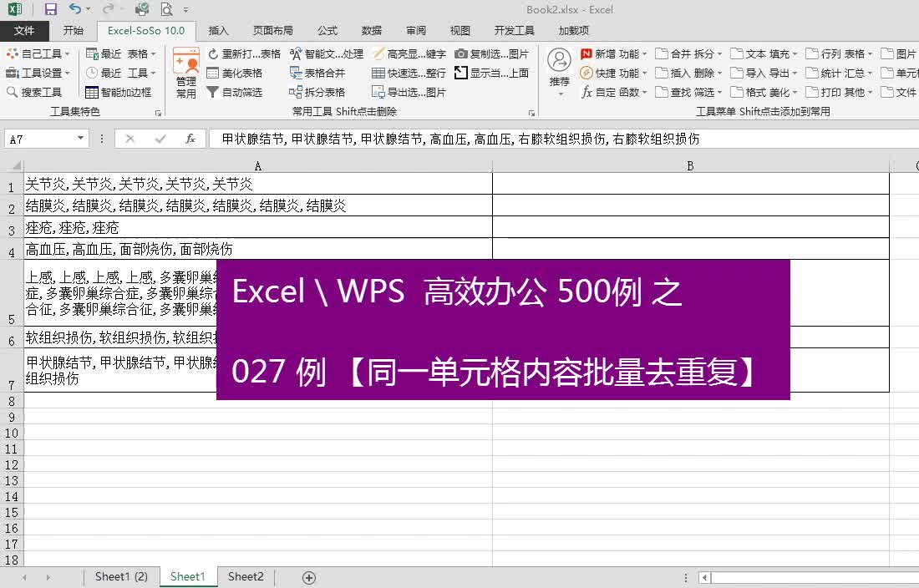
Task: Click the horizontal scrollbar at bottom
Action: coord(810,576)
